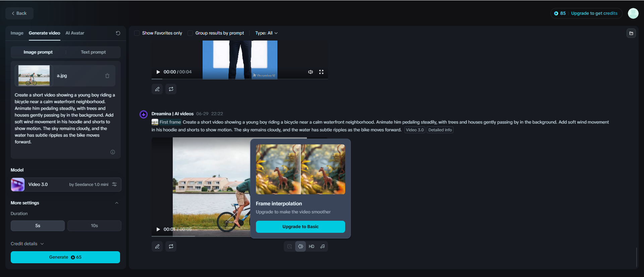Image resolution: width=644 pixels, height=277 pixels.
Task: Click the music note soundtrack icon
Action: point(322,247)
